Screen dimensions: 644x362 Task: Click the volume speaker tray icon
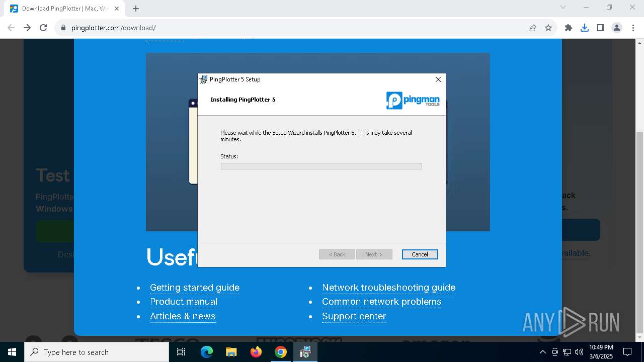[579, 352]
